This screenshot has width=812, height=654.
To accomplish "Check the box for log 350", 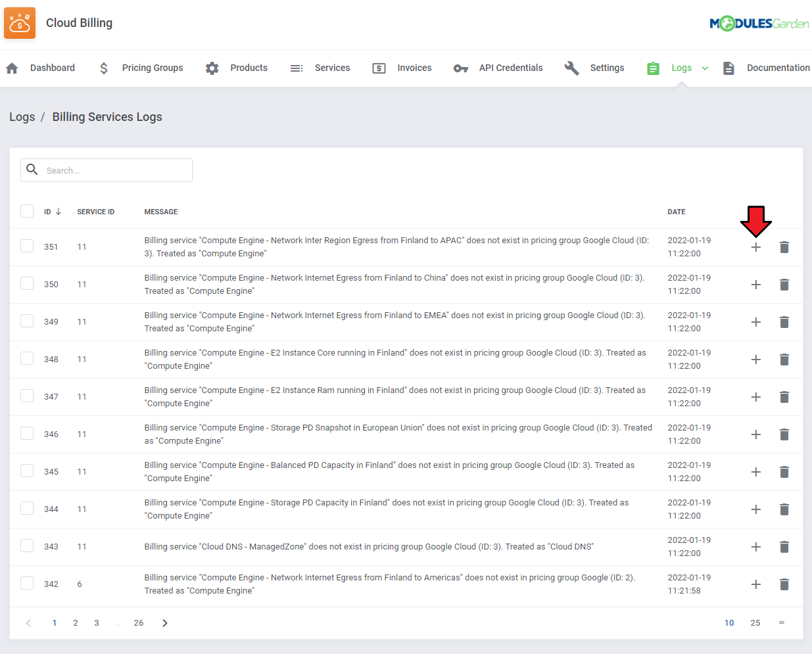I will coord(27,283).
